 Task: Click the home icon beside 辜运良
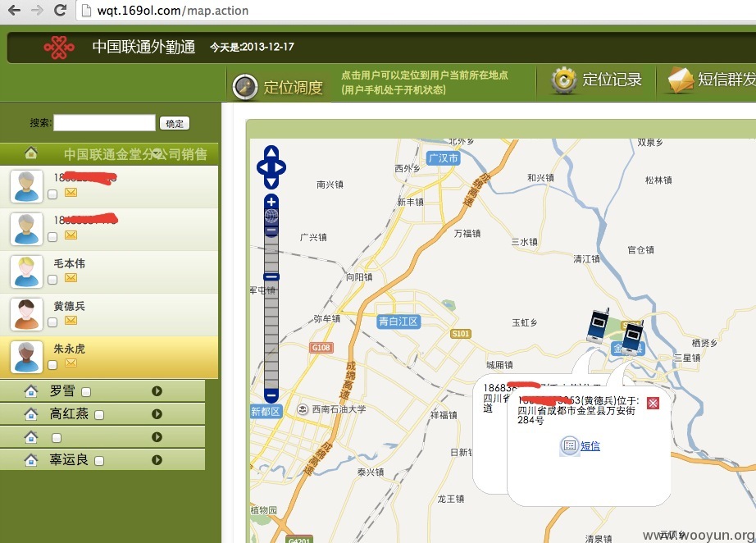tap(31, 460)
